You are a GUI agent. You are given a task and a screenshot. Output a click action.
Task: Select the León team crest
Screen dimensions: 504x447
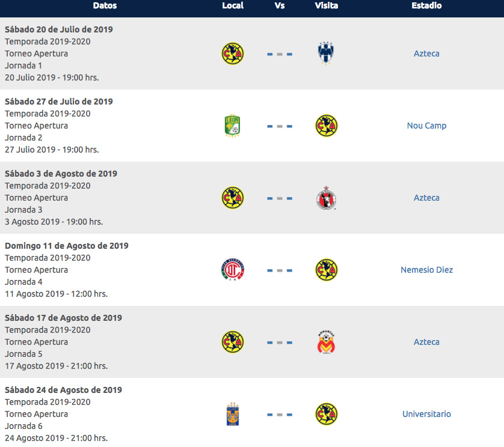click(232, 126)
